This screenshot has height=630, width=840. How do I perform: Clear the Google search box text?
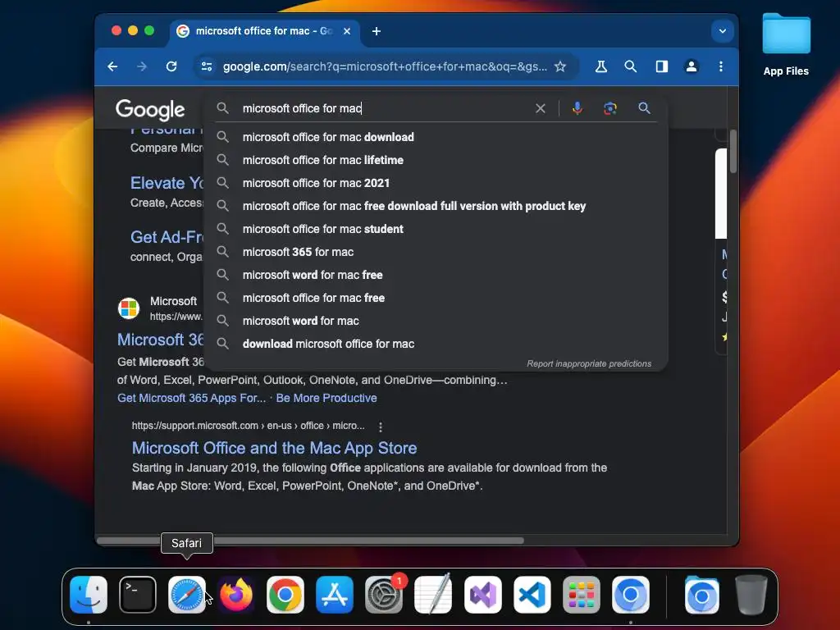coord(540,108)
